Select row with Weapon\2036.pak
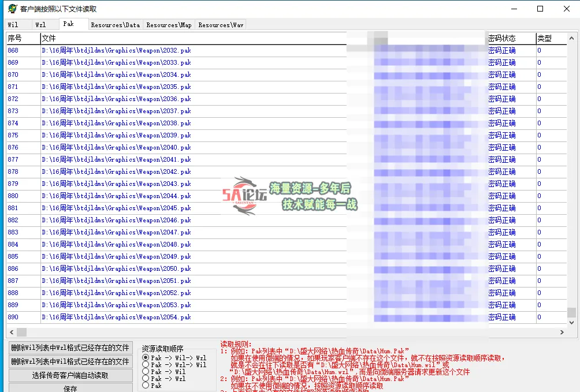 pyautogui.click(x=287, y=99)
